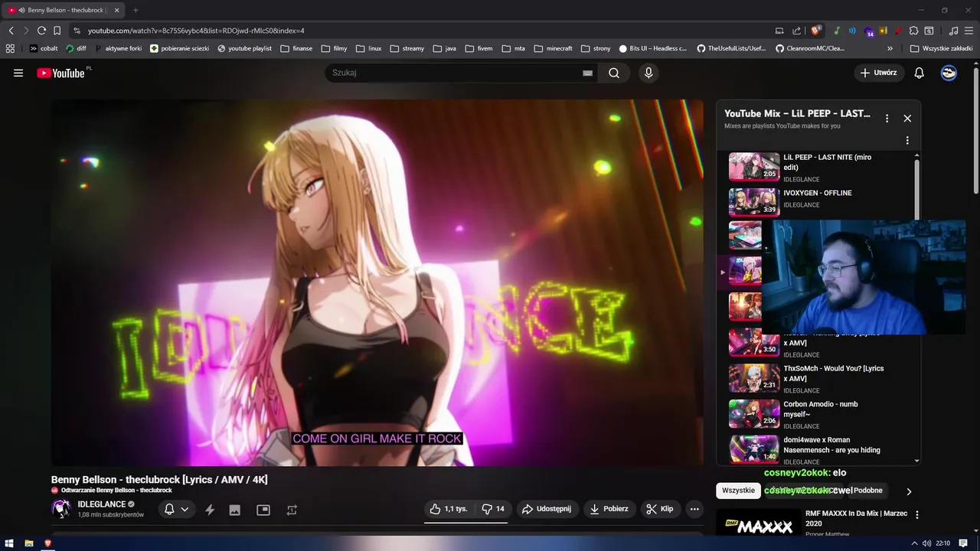The image size is (980, 551).
Task: Reload the page
Action: (x=41, y=31)
